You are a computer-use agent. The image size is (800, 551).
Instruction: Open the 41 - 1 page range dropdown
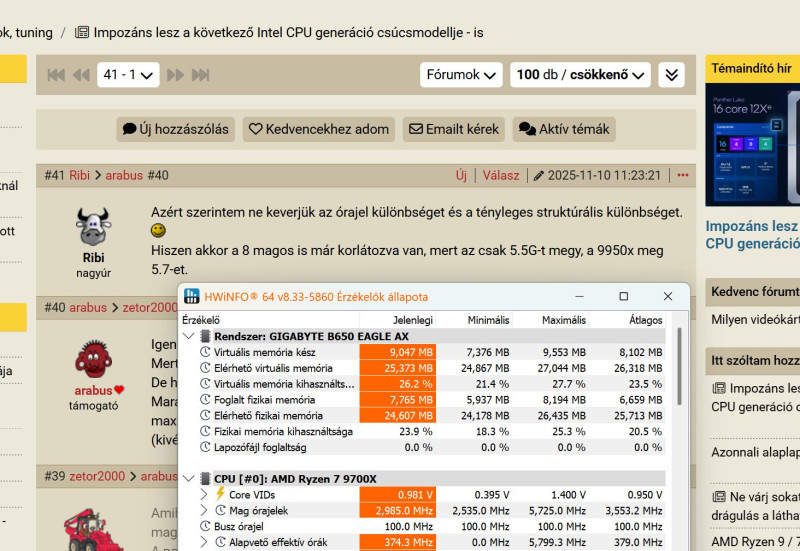click(x=128, y=75)
